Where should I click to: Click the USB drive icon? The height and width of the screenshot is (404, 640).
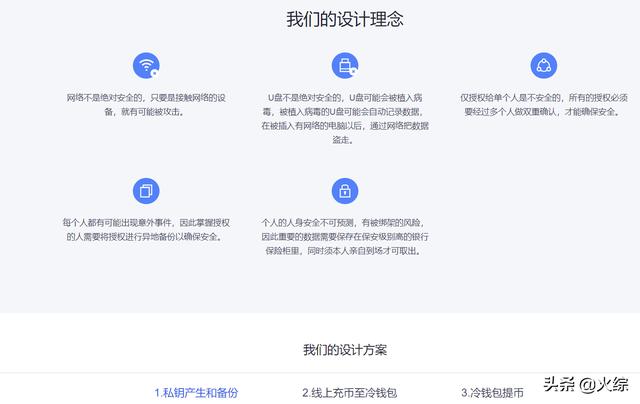click(x=345, y=65)
